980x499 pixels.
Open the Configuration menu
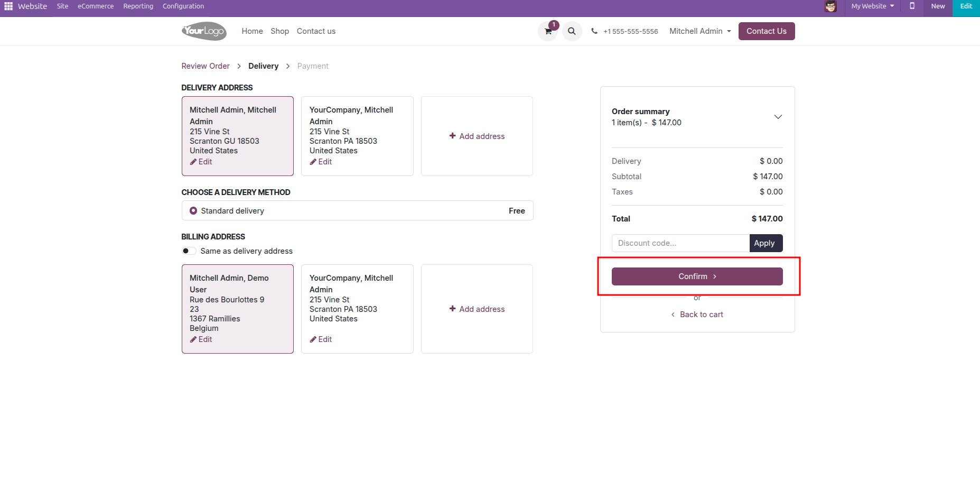183,6
